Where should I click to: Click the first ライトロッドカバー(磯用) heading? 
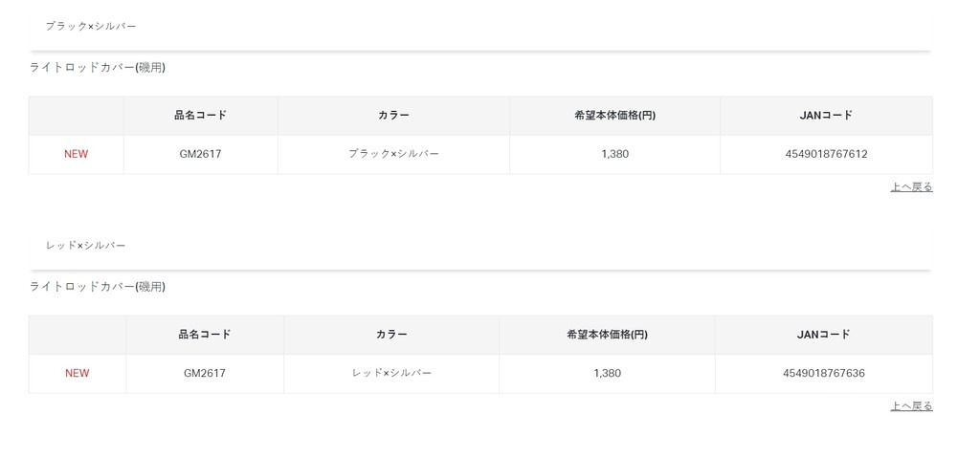click(x=98, y=68)
